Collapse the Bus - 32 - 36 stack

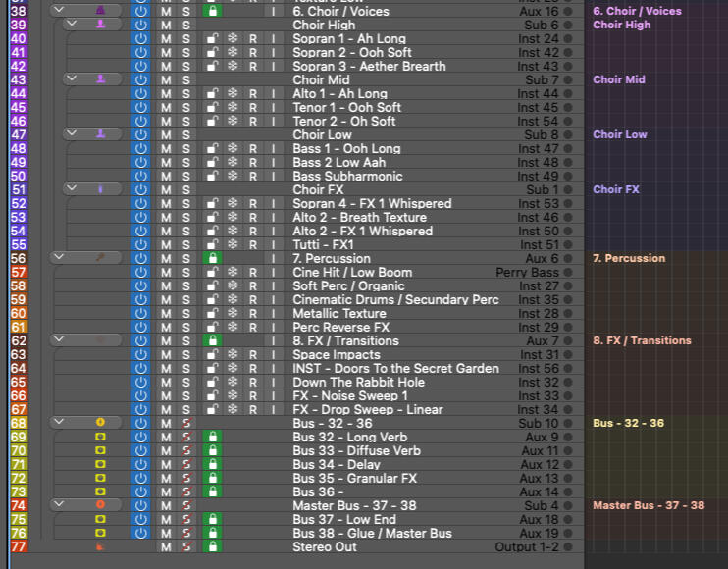pos(59,421)
